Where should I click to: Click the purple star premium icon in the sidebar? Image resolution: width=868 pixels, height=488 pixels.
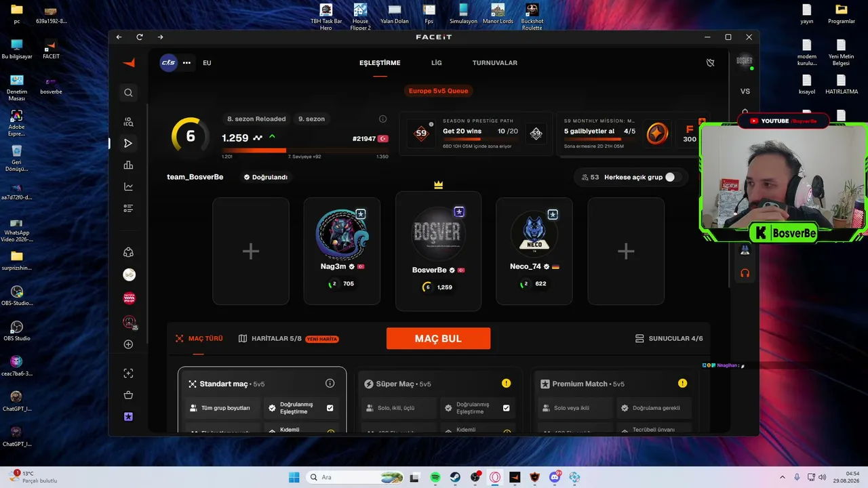point(128,417)
